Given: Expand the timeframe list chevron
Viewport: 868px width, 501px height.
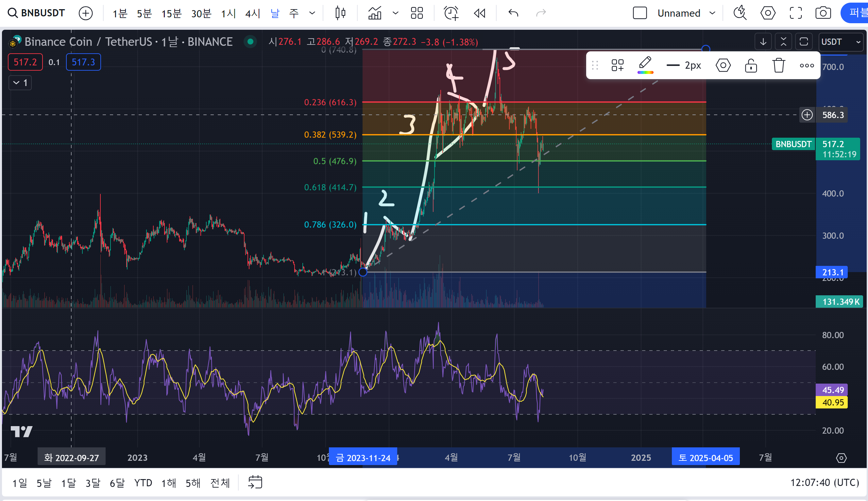Looking at the screenshot, I should 312,13.
